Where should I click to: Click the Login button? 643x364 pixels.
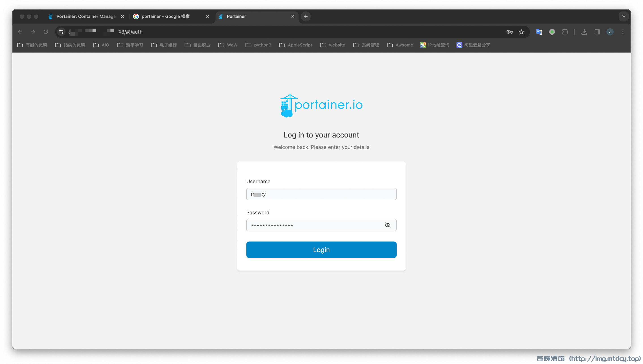click(x=321, y=250)
